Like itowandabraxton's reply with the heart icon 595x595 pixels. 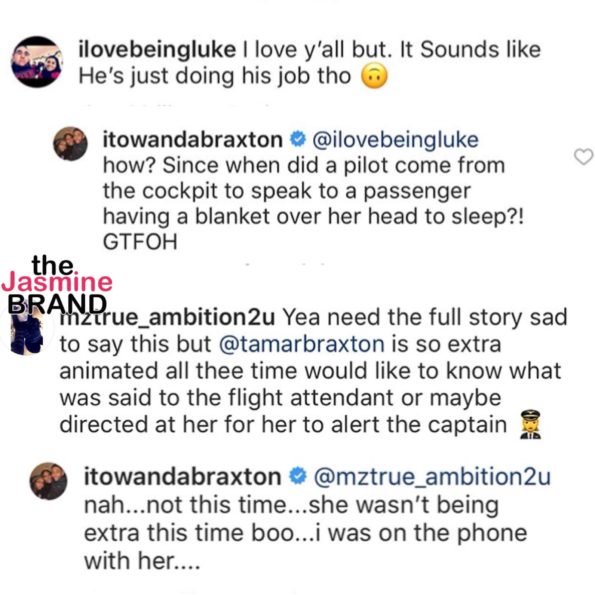tap(583, 156)
